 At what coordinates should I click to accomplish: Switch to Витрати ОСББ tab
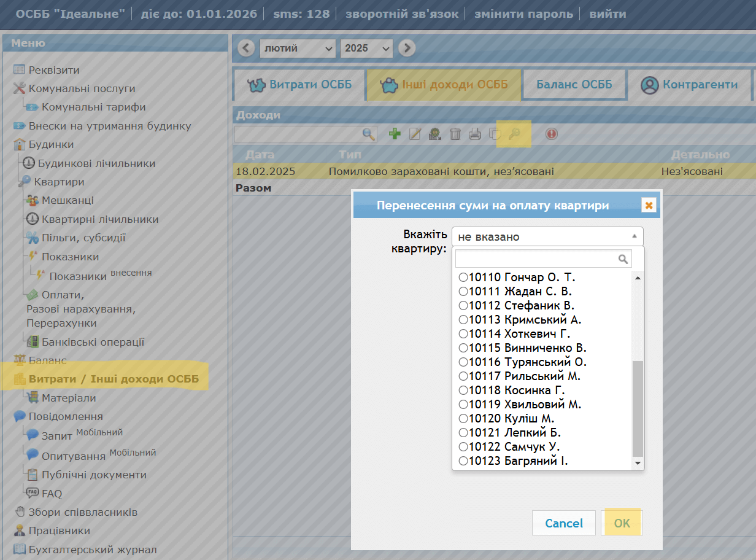coord(299,84)
